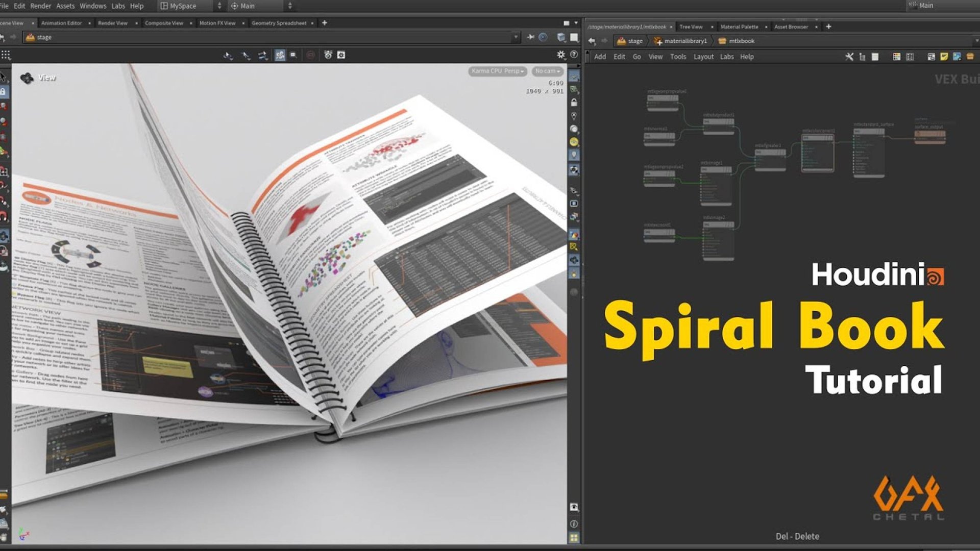Click the yellow sticky note icon
The image size is (980, 551).
pyautogui.click(x=943, y=57)
